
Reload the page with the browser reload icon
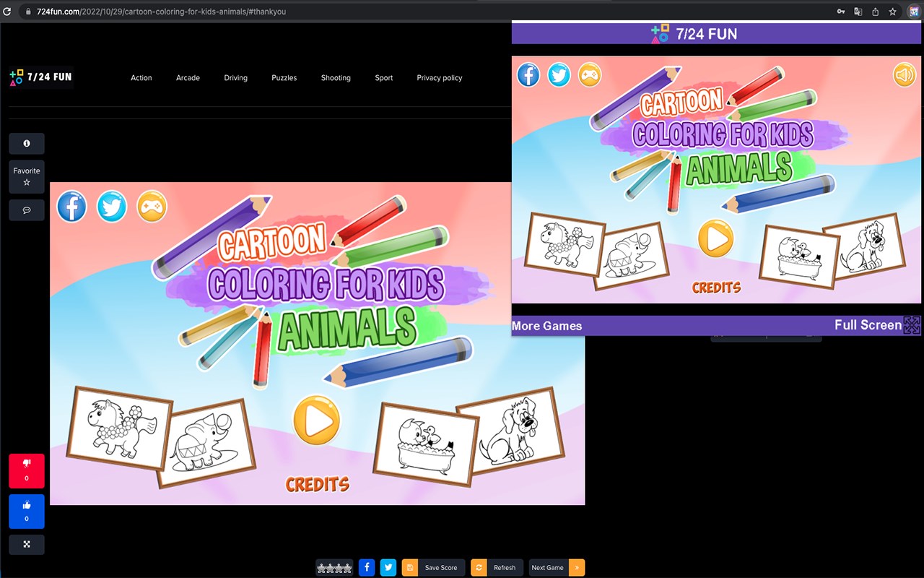click(x=7, y=12)
